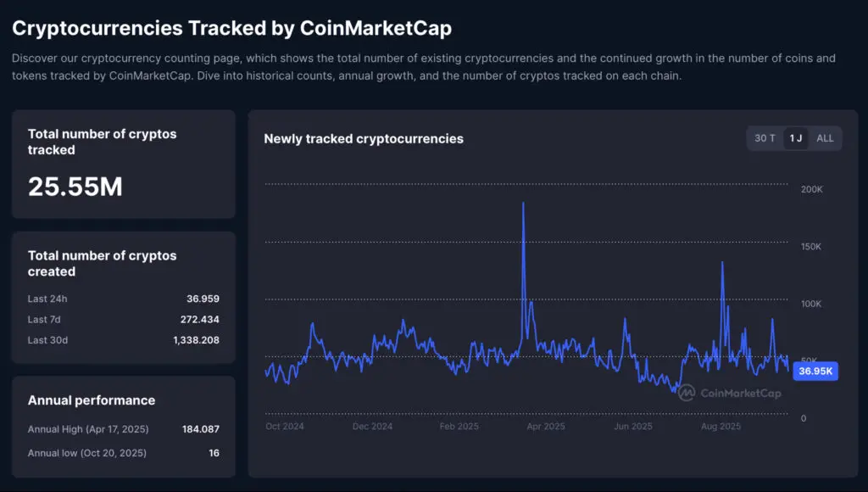Click the Oct 2024 axis label

point(285,426)
